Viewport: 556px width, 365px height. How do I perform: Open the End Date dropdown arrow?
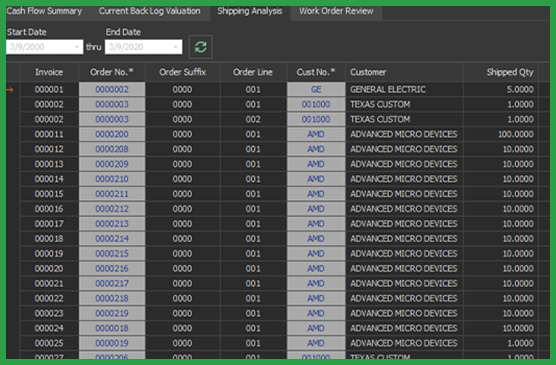(x=176, y=47)
